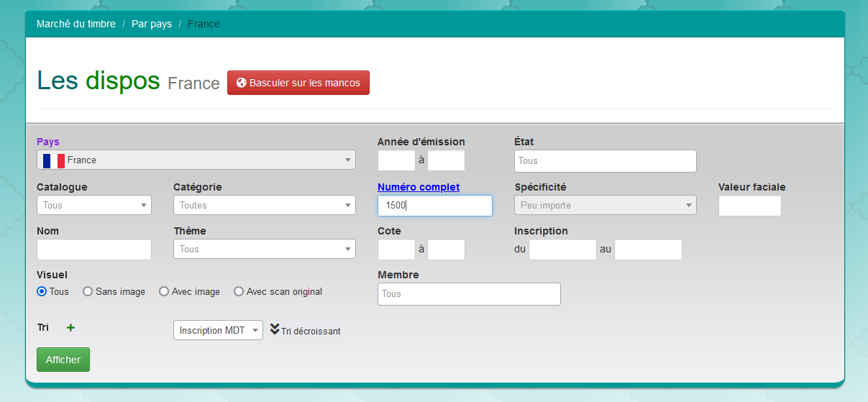Open the Catalogue dropdown
Viewport: 868px width, 402px height.
pyautogui.click(x=94, y=205)
